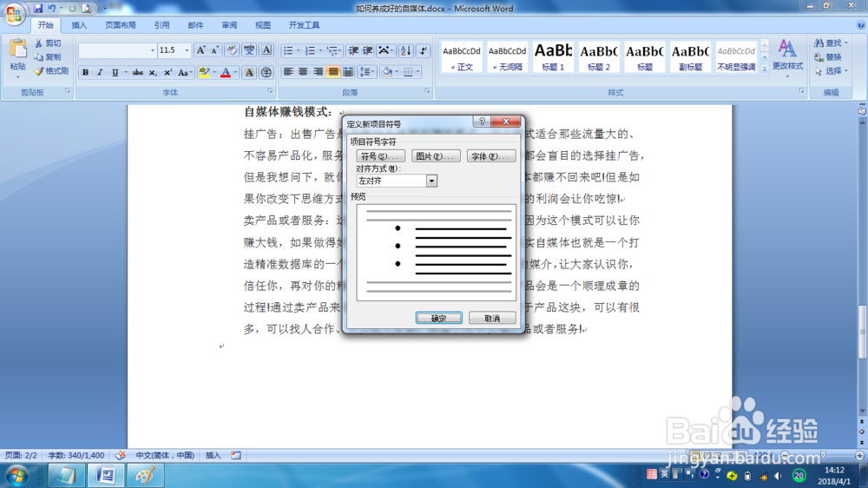The width and height of the screenshot is (868, 488).
Task: Expand the line spacing dropdown
Action: click(367, 72)
